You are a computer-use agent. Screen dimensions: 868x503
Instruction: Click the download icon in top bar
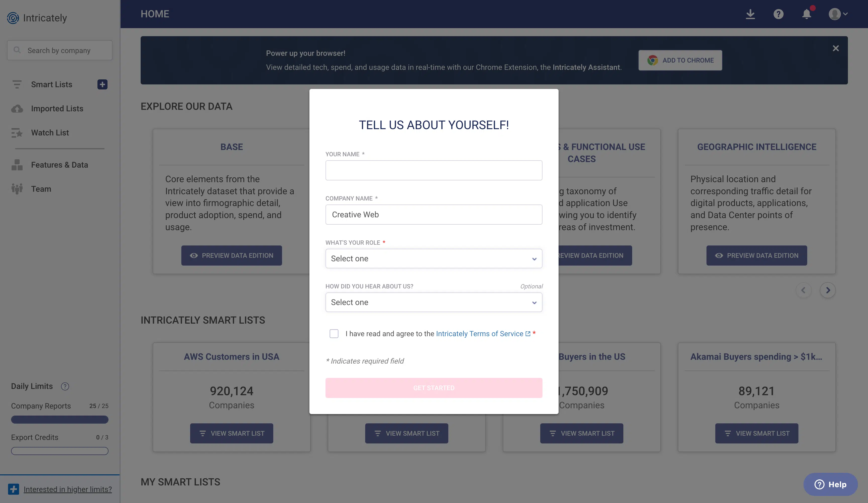pos(750,14)
